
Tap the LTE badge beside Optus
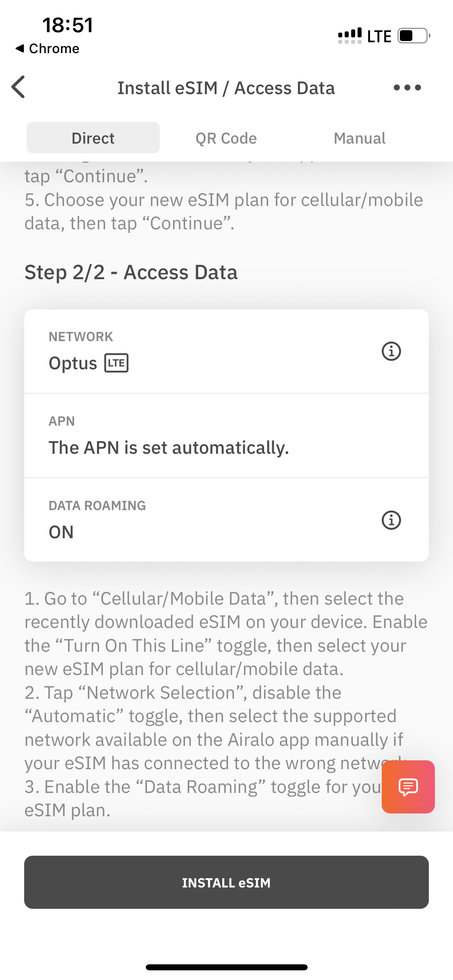point(116,363)
